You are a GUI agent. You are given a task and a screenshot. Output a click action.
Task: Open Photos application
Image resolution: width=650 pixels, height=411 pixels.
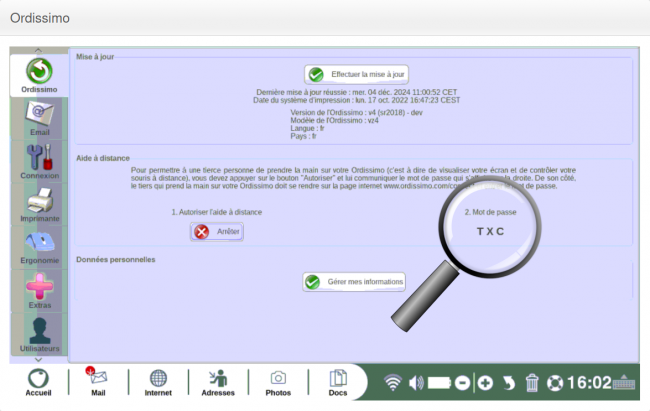click(278, 383)
